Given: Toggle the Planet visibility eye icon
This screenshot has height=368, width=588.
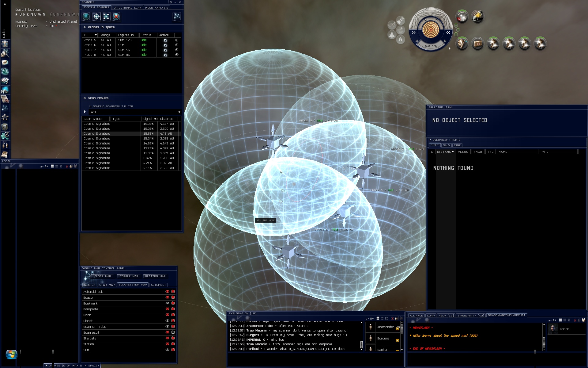Looking at the screenshot, I should click(x=167, y=321).
